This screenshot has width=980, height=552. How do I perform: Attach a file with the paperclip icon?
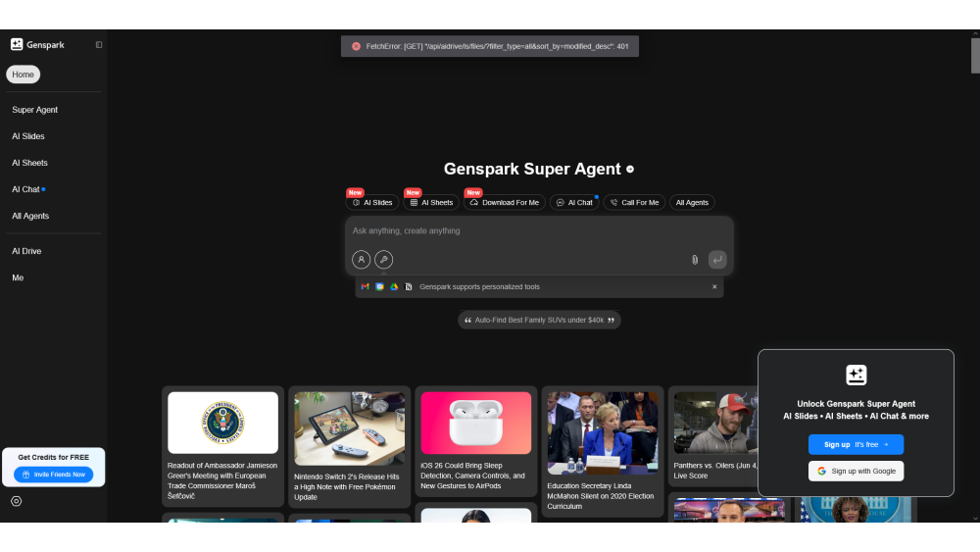coord(695,260)
